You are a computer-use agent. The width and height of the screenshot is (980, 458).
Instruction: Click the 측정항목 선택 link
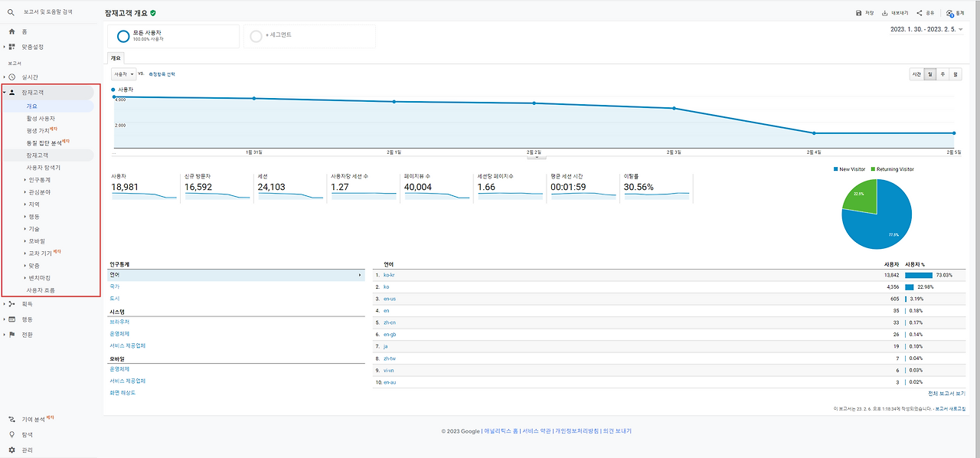(x=162, y=74)
